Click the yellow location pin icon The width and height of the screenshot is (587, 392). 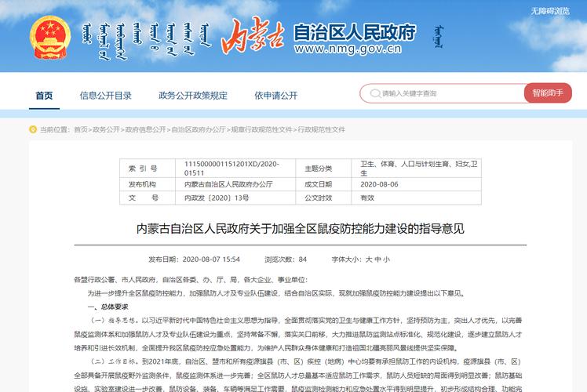[33, 130]
